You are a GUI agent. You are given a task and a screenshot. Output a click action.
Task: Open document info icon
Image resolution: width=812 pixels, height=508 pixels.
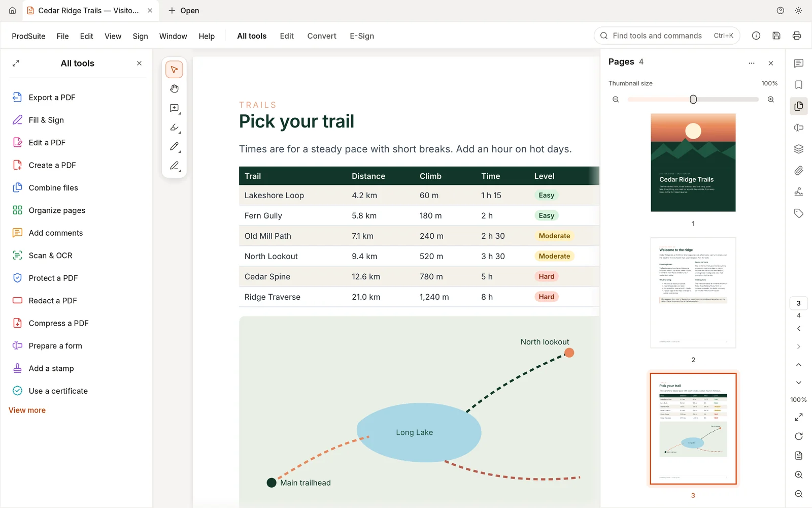pyautogui.click(x=756, y=36)
